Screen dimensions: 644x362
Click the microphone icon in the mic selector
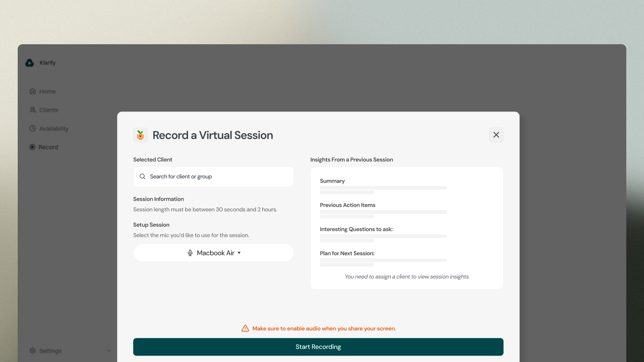(x=190, y=253)
